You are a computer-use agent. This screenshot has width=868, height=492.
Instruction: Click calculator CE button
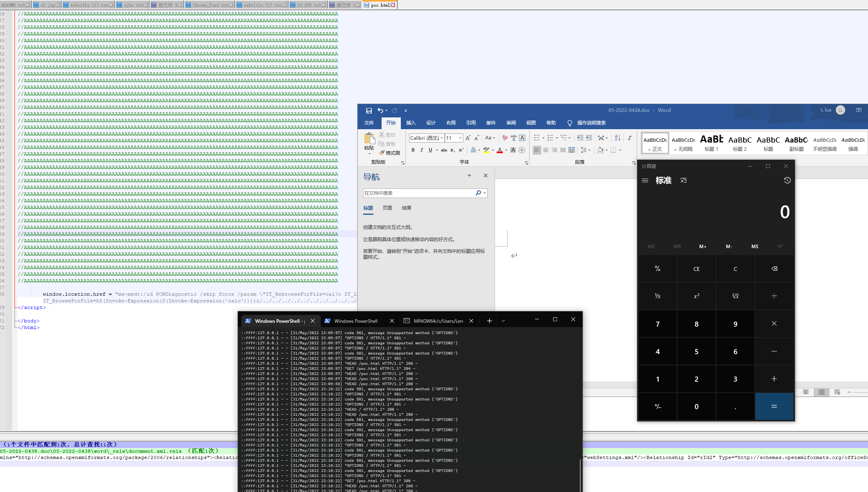pyautogui.click(x=696, y=269)
